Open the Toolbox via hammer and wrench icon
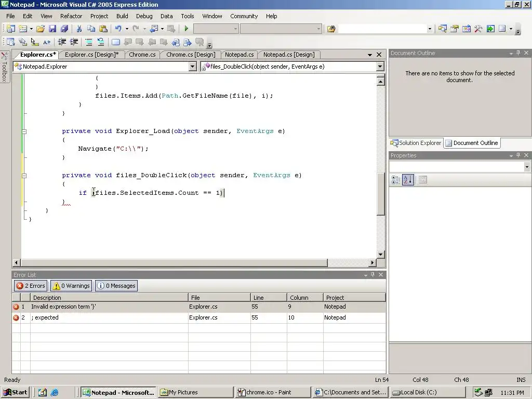 (x=478, y=29)
